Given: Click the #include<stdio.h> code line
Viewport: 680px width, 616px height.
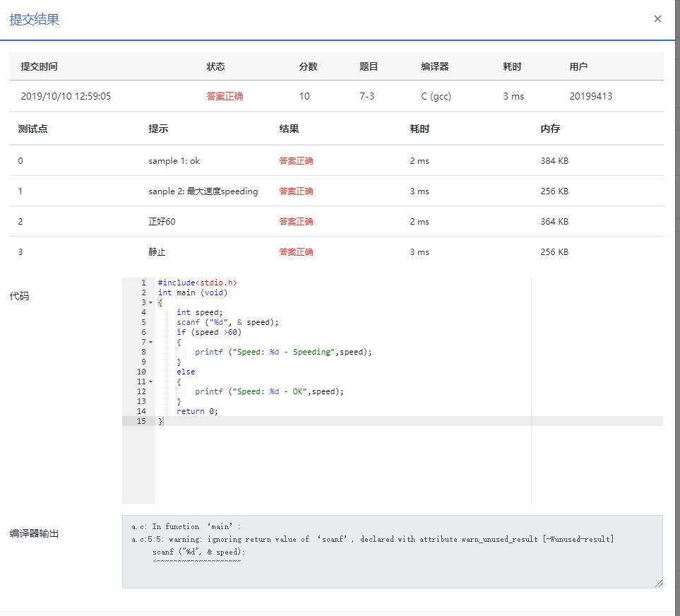Looking at the screenshot, I should (x=197, y=283).
